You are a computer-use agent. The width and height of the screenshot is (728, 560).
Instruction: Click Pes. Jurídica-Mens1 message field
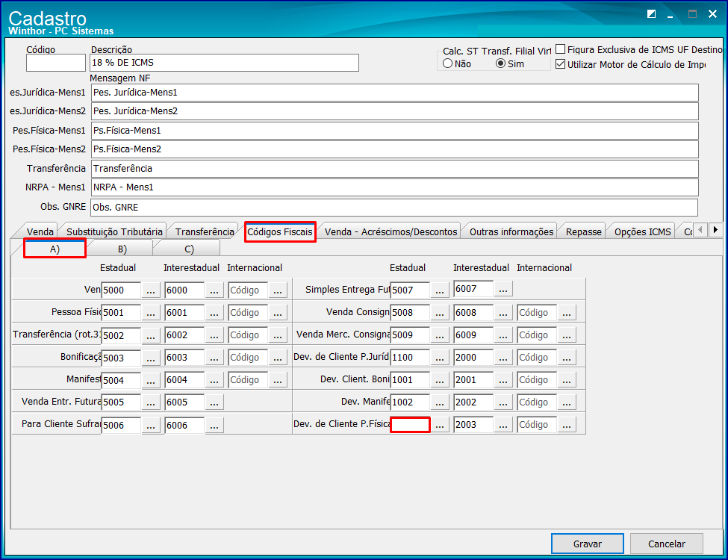click(x=395, y=93)
